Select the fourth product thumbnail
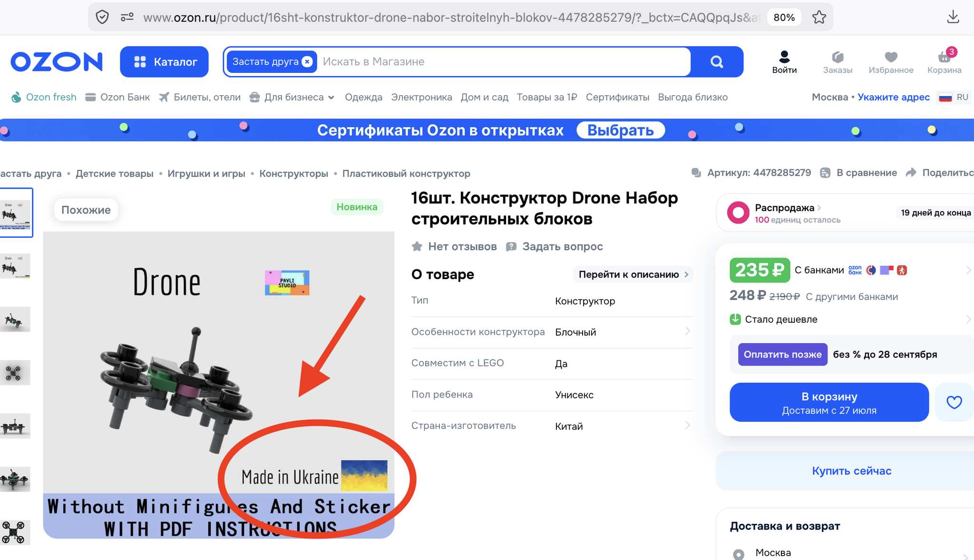 15,372
